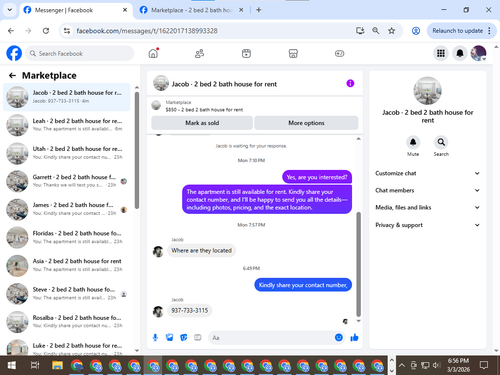Open the Marketplace storefront icon
This screenshot has width=500, height=375.
[x=293, y=53]
